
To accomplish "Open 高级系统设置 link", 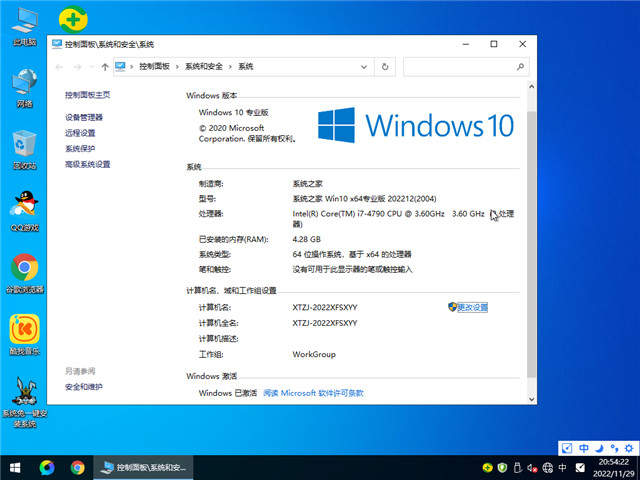I will click(87, 164).
